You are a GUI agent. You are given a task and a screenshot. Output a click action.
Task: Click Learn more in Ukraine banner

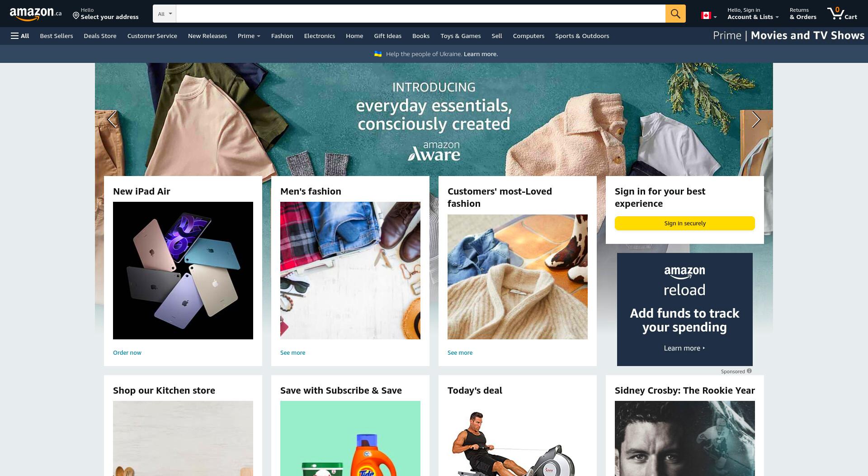(x=481, y=54)
